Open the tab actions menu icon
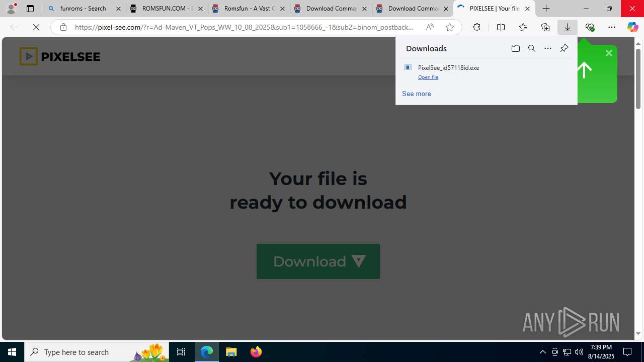Viewport: 644px width, 362px height. pos(30,9)
